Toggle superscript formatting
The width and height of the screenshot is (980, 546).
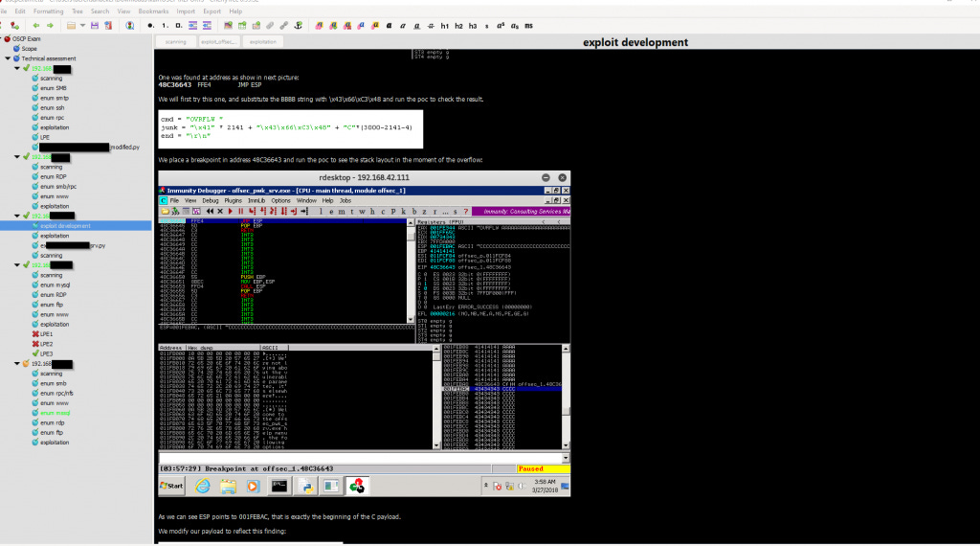[501, 26]
